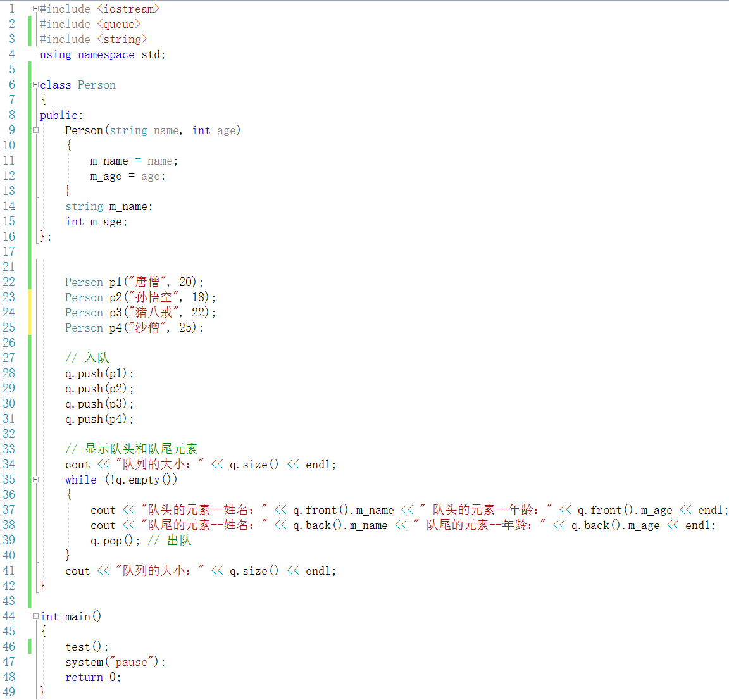The image size is (729, 700).
Task: Click q.back().m_age on line 38
Action: (616, 525)
